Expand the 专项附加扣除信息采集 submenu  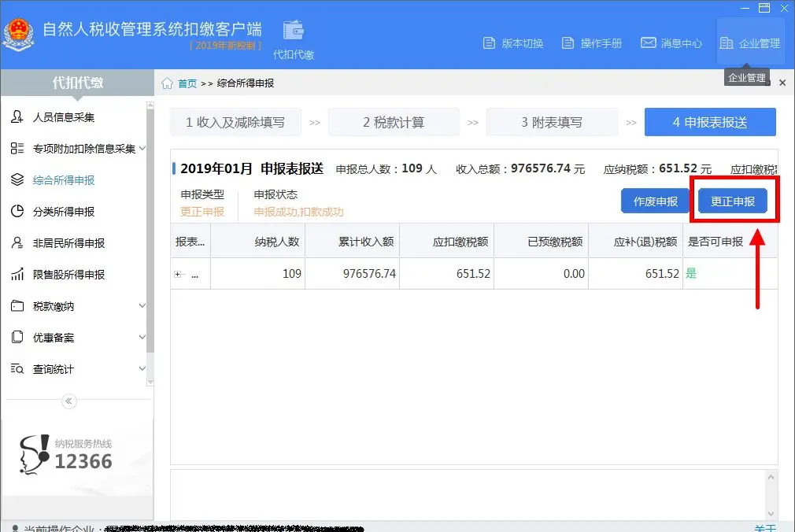(142, 148)
